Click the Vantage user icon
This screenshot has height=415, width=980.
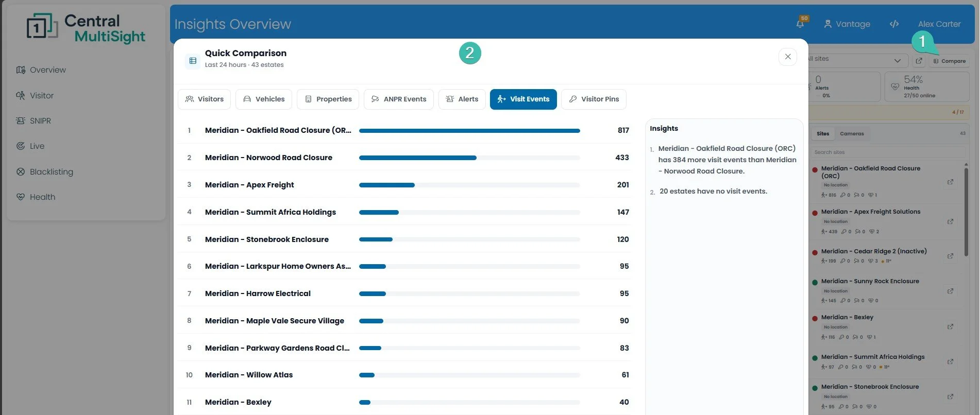(827, 24)
